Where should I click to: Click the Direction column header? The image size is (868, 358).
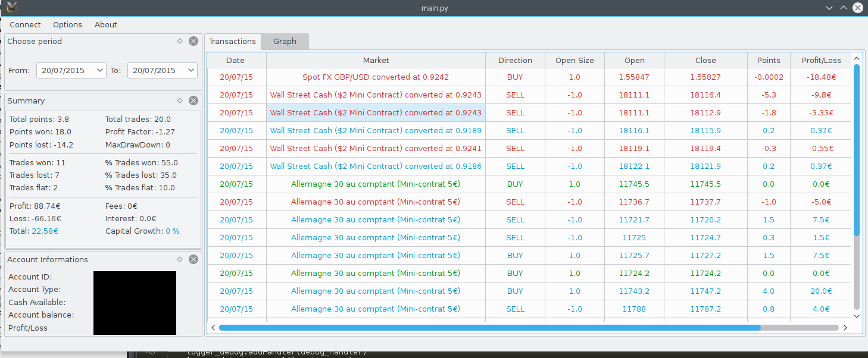(x=515, y=60)
